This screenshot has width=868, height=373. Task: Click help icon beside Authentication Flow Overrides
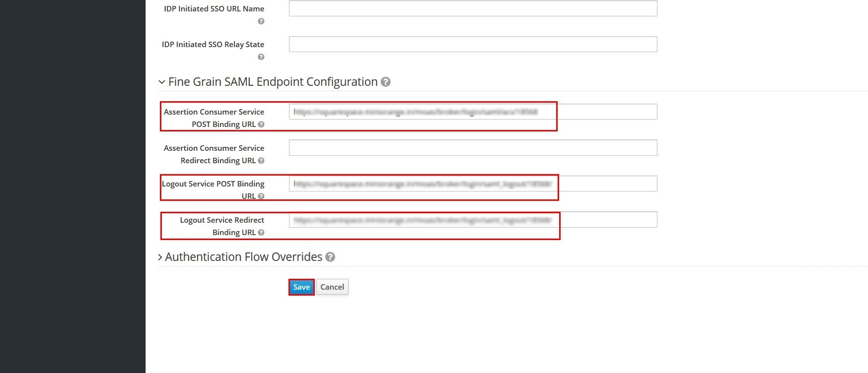tap(330, 257)
